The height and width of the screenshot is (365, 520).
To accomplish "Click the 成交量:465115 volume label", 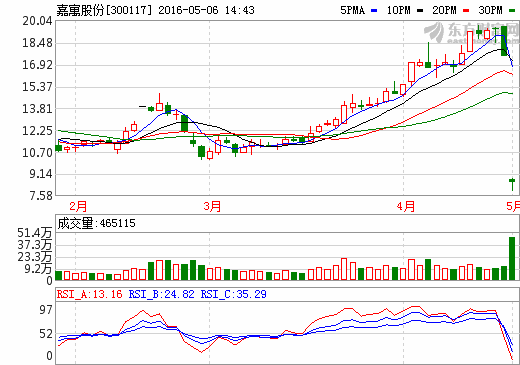I will point(97,223).
